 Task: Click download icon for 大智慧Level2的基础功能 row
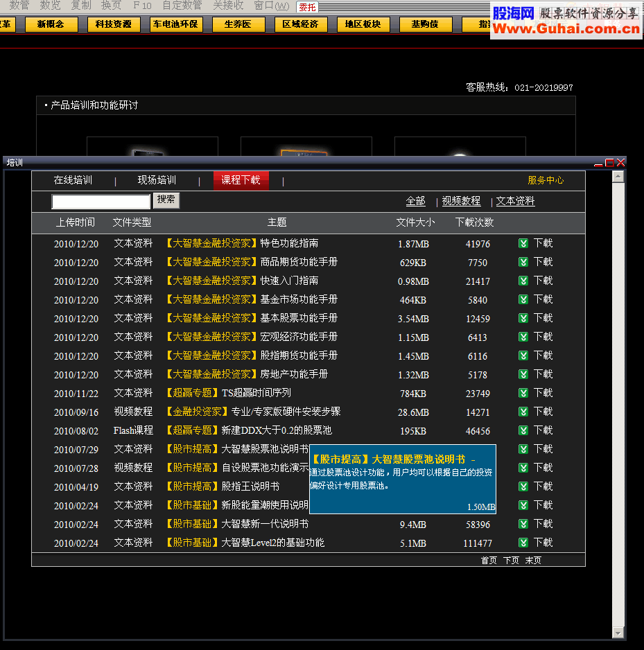coord(523,543)
